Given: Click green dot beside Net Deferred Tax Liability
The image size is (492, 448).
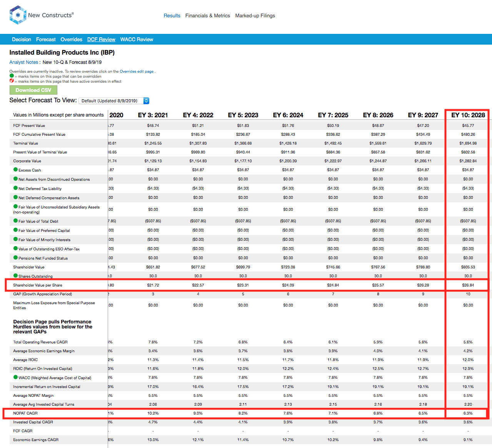Looking at the screenshot, I should (16, 188).
